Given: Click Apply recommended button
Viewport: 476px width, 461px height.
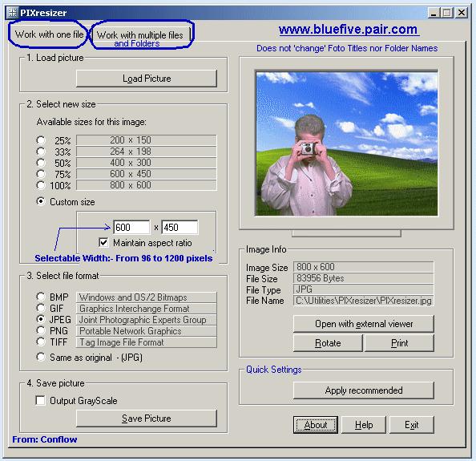Looking at the screenshot, I should 364,390.
